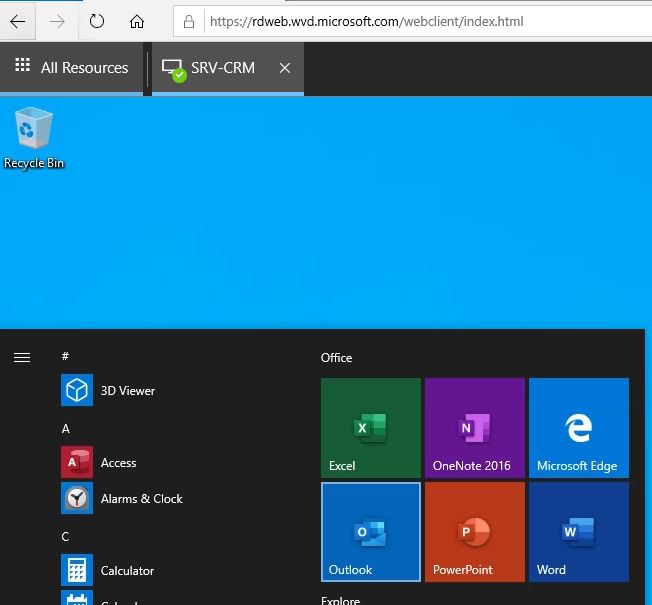This screenshot has height=605, width=652.
Task: Click the address bar lock icon
Action: [x=189, y=22]
